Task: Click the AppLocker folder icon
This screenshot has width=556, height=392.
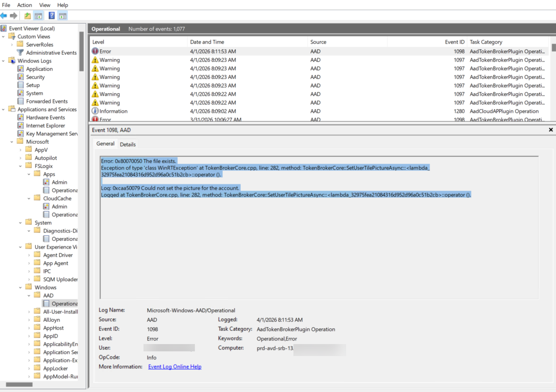Action: click(x=37, y=368)
